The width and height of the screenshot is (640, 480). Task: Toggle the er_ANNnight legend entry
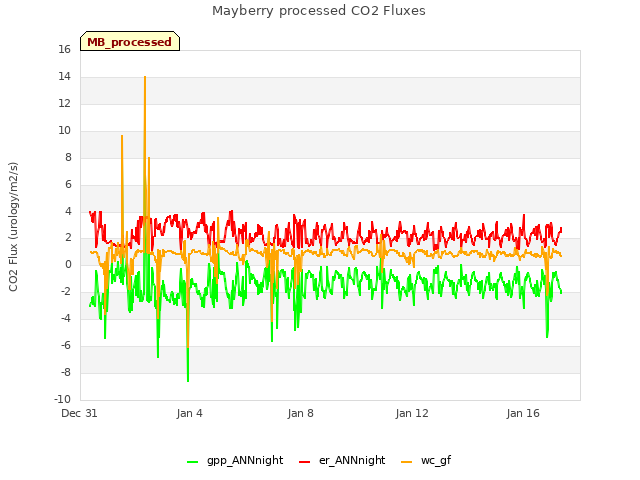click(342, 460)
